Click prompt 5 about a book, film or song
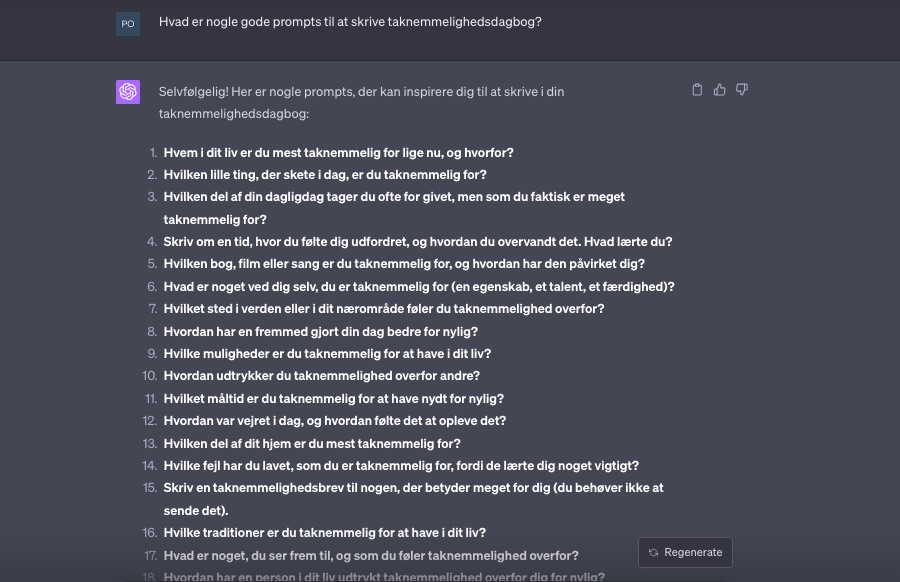This screenshot has height=582, width=900. click(x=404, y=263)
